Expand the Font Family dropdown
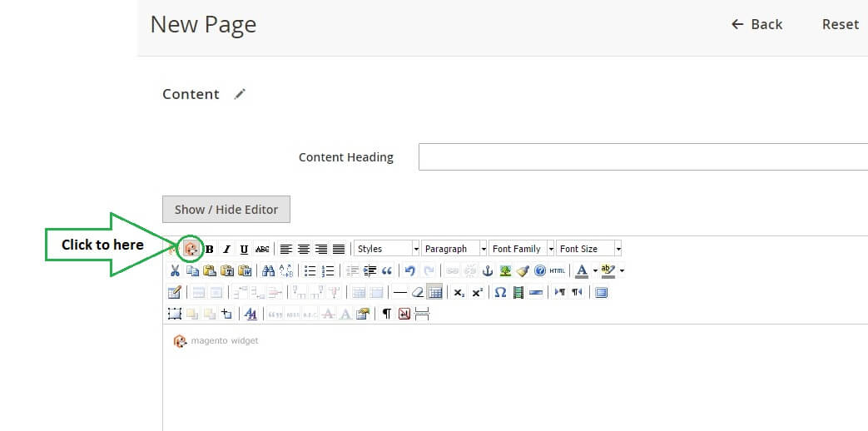This screenshot has height=431, width=868. pos(522,249)
